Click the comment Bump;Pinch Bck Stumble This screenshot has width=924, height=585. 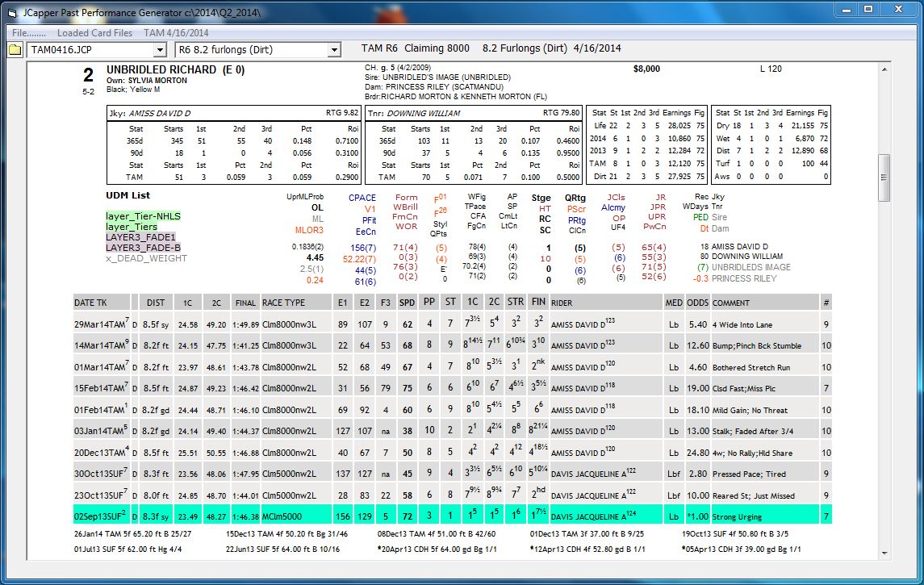[757, 346]
